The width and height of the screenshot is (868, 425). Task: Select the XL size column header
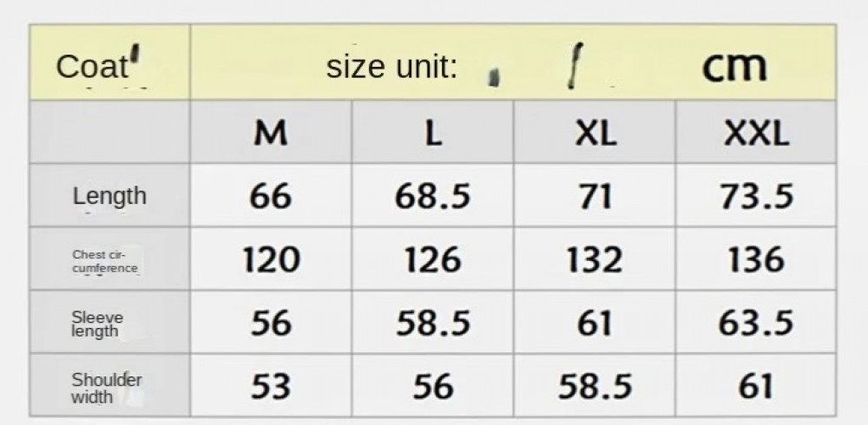tap(595, 134)
